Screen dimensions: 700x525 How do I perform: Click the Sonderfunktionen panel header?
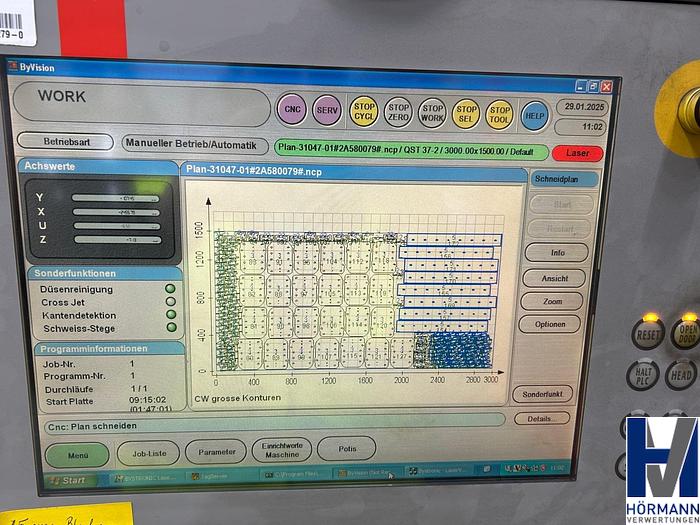click(x=105, y=273)
